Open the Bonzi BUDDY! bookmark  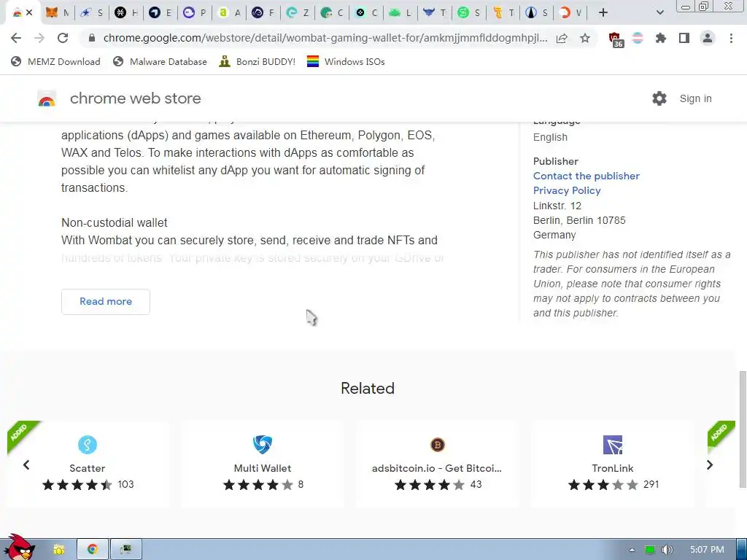coord(258,61)
